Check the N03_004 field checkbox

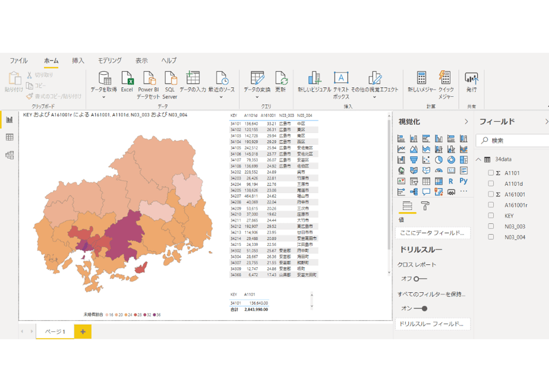click(x=491, y=237)
